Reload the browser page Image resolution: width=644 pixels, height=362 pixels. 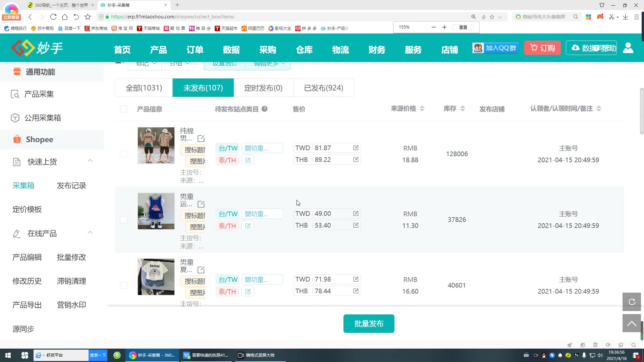pyautogui.click(x=53, y=17)
